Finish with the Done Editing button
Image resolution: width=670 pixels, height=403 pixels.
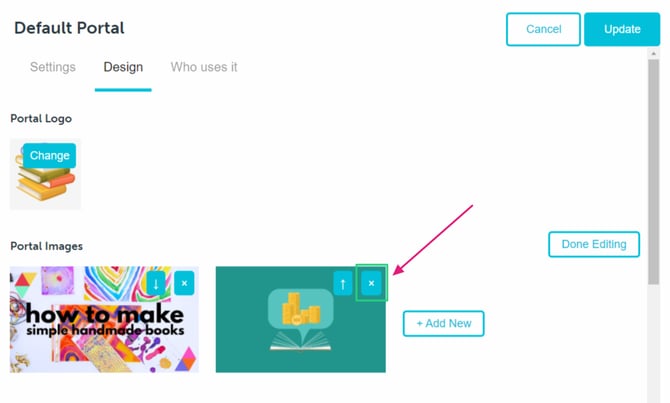click(x=594, y=244)
